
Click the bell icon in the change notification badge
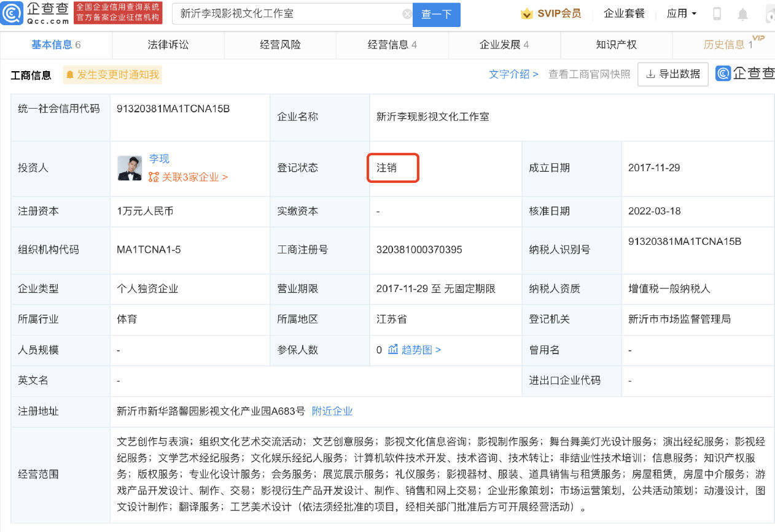tap(70, 75)
